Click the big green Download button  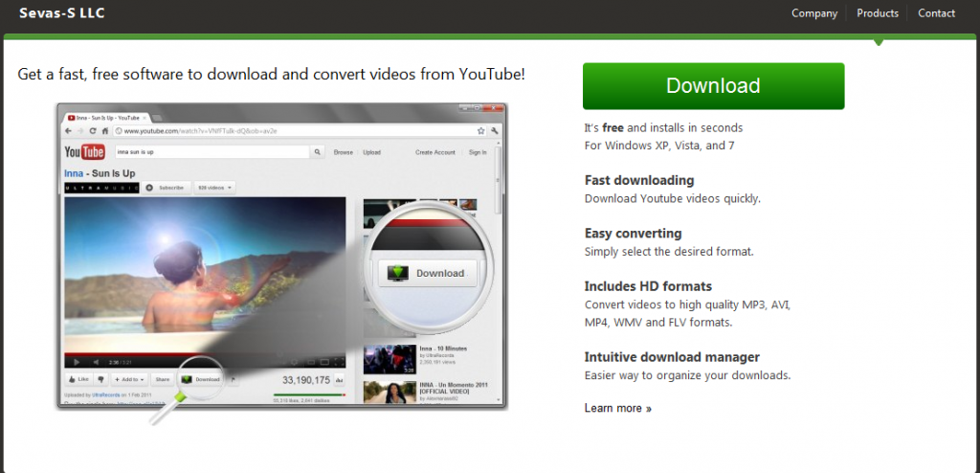(x=713, y=86)
